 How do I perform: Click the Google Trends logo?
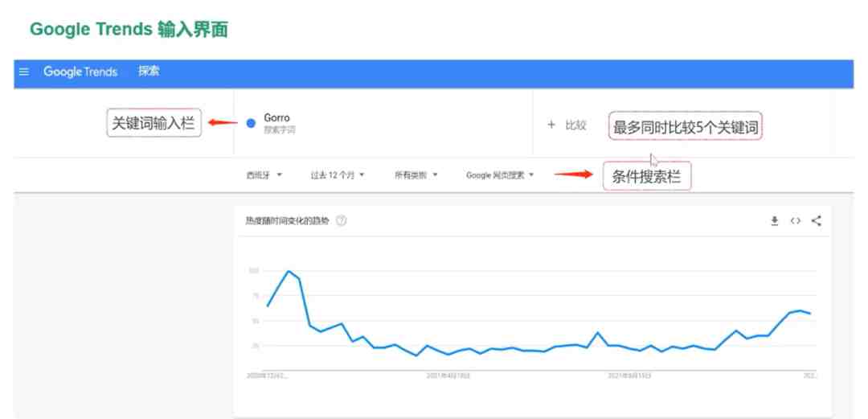tap(81, 72)
